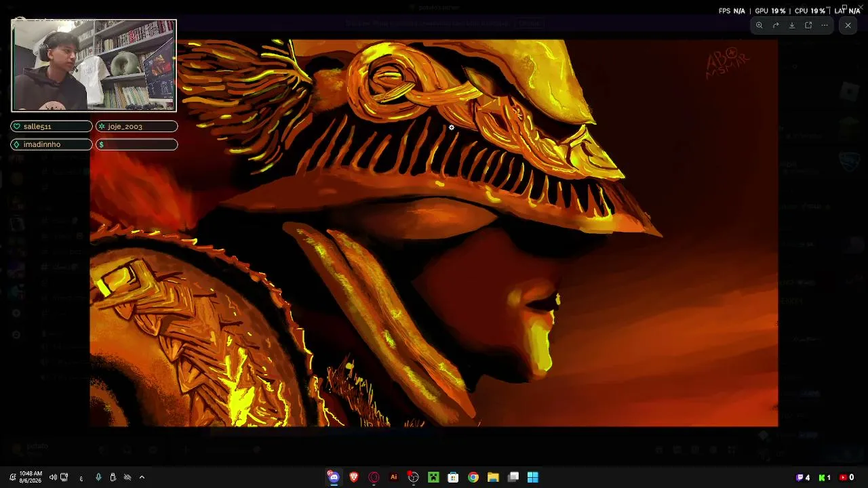Open the volume speaker tray icon
This screenshot has height=488, width=868.
click(53, 477)
